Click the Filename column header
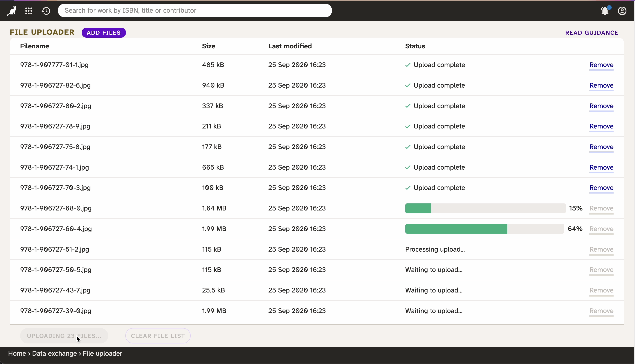 click(x=34, y=46)
